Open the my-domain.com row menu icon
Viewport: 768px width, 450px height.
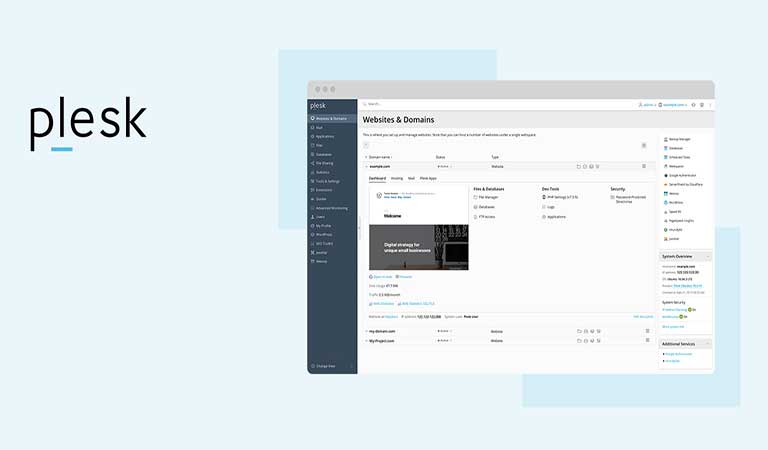pyautogui.click(x=648, y=332)
